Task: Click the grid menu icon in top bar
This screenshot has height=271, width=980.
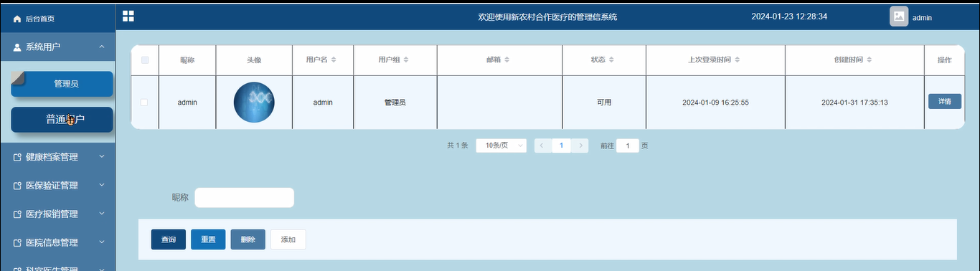Action: point(128,16)
